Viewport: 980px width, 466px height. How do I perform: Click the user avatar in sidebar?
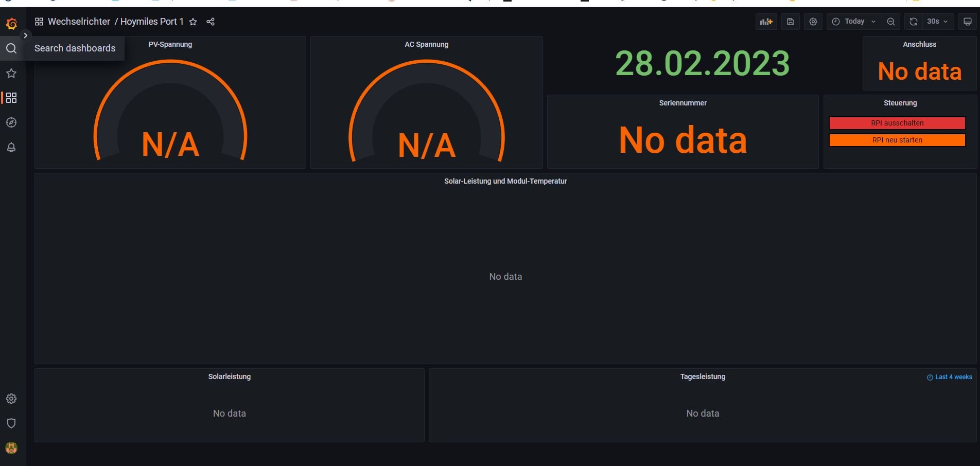click(11, 448)
